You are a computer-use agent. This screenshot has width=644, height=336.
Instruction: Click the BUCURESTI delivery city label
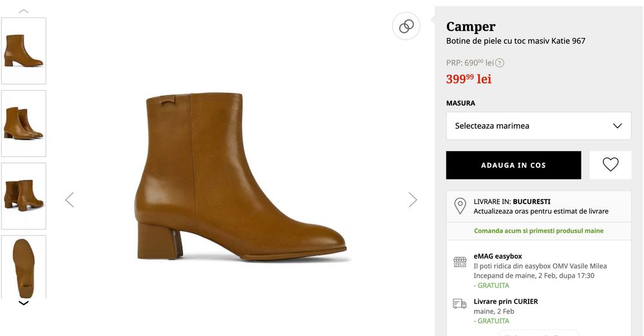(531, 201)
